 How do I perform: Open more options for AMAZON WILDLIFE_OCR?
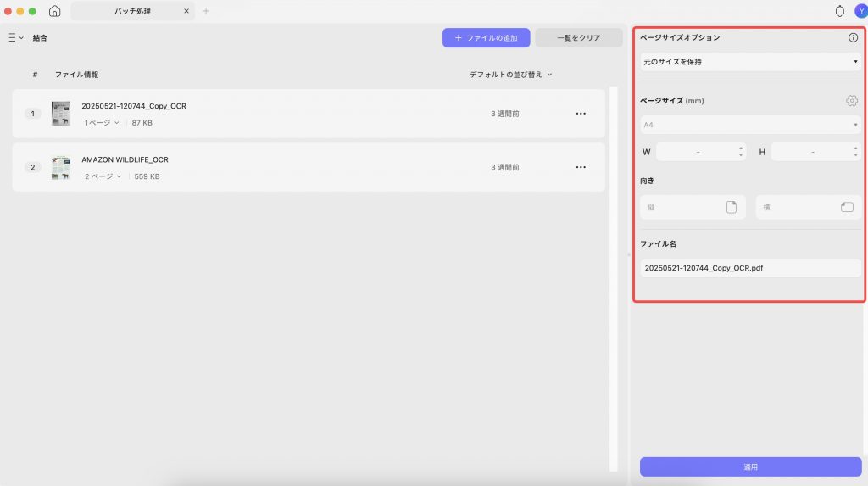click(581, 167)
